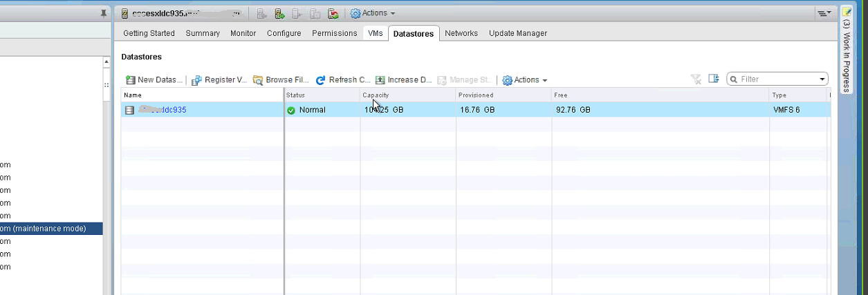
Task: Click the 16.76 GB provisioned value
Action: pyautogui.click(x=477, y=110)
